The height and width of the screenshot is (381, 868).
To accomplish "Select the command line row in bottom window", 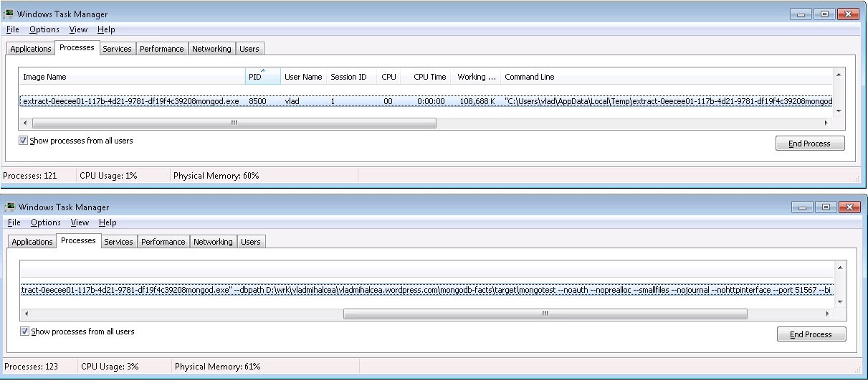I will click(427, 291).
